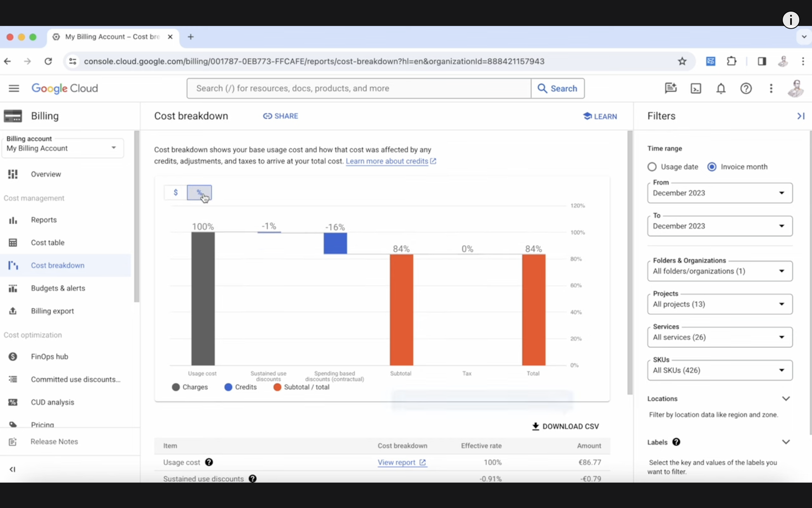Open the Folders & Organizations dropdown
Viewport: 812px width, 508px height.
click(720, 271)
